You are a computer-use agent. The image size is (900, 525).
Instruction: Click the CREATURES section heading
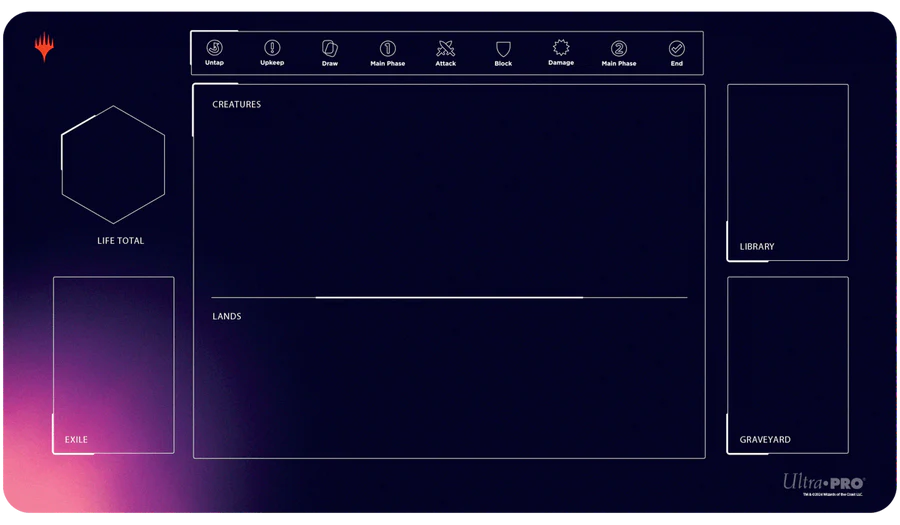pos(237,105)
